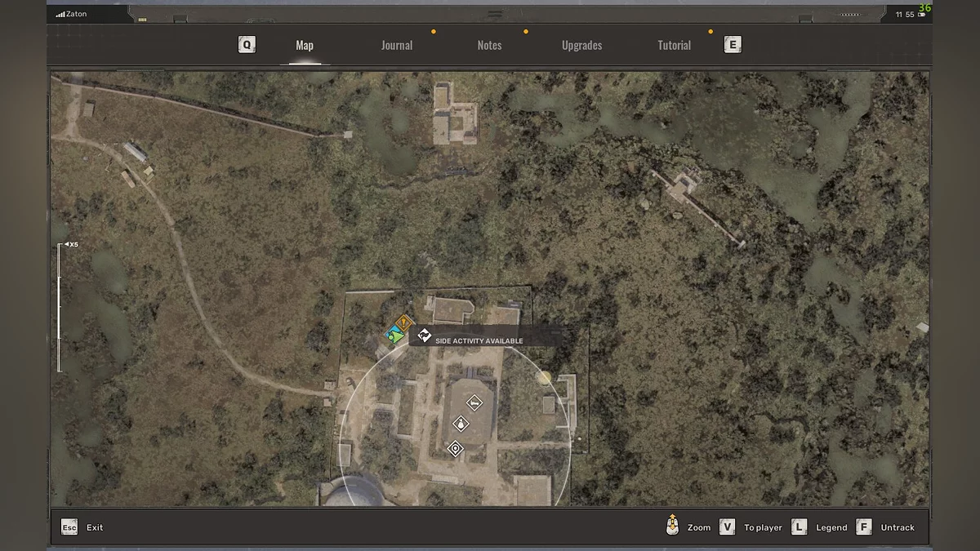Click the location pin map marker

456,448
